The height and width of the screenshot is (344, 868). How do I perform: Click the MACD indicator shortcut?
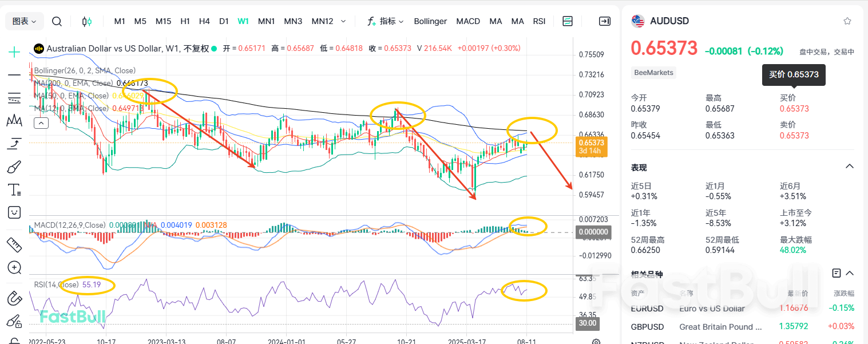pos(467,21)
